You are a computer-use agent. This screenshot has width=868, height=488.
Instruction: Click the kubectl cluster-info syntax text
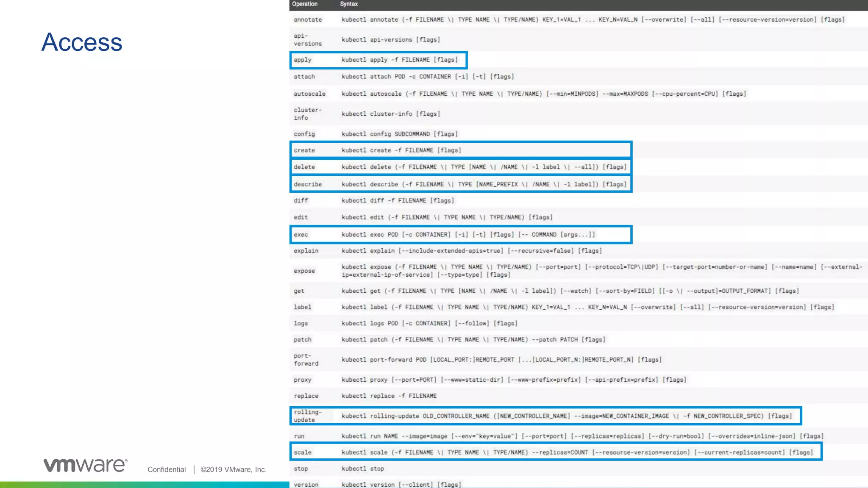[x=391, y=114]
